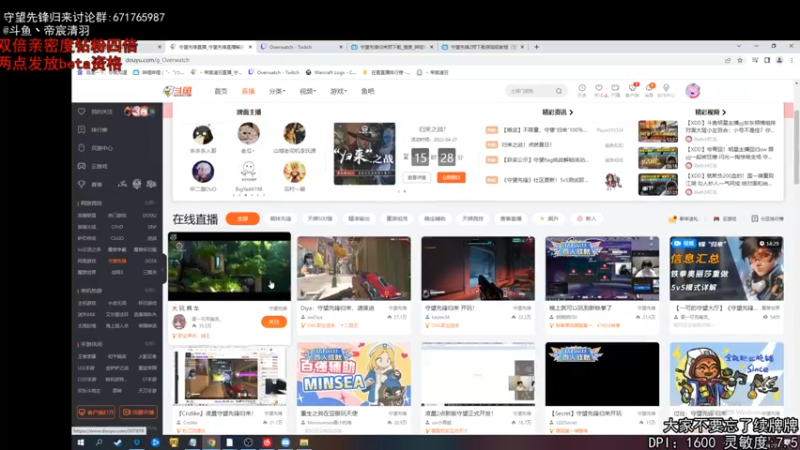The width and height of the screenshot is (800, 450).
Task: Click the camera start-streaming orange-outlined button
Action: (138, 412)
